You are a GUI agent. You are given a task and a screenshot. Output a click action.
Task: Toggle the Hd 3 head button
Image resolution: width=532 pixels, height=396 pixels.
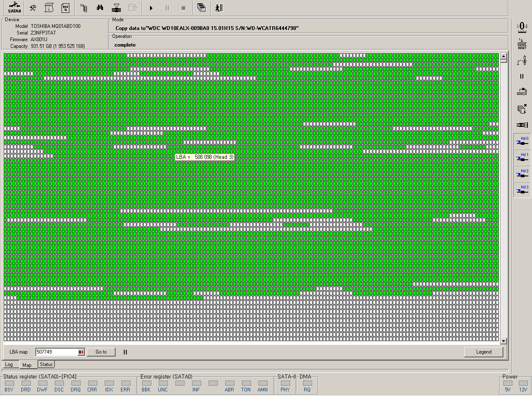(522, 190)
